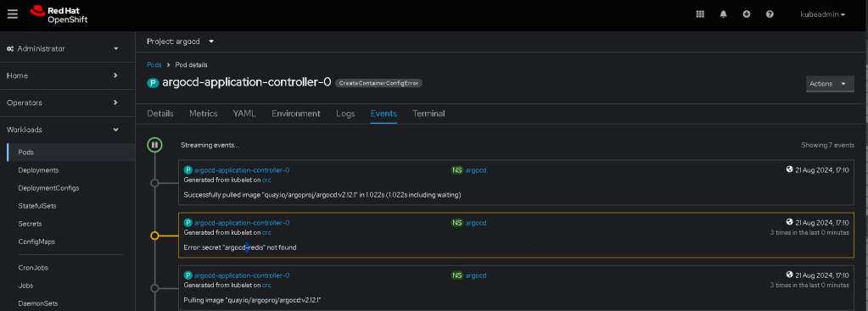868x311 pixels.
Task: Open pod link in 'Pulling image' event
Action: [242, 275]
